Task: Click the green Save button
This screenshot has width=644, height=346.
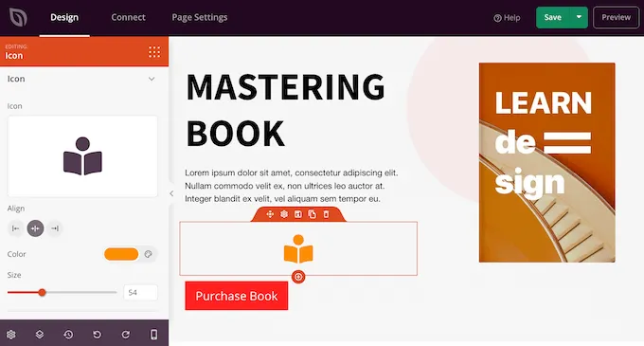Action: click(x=552, y=17)
